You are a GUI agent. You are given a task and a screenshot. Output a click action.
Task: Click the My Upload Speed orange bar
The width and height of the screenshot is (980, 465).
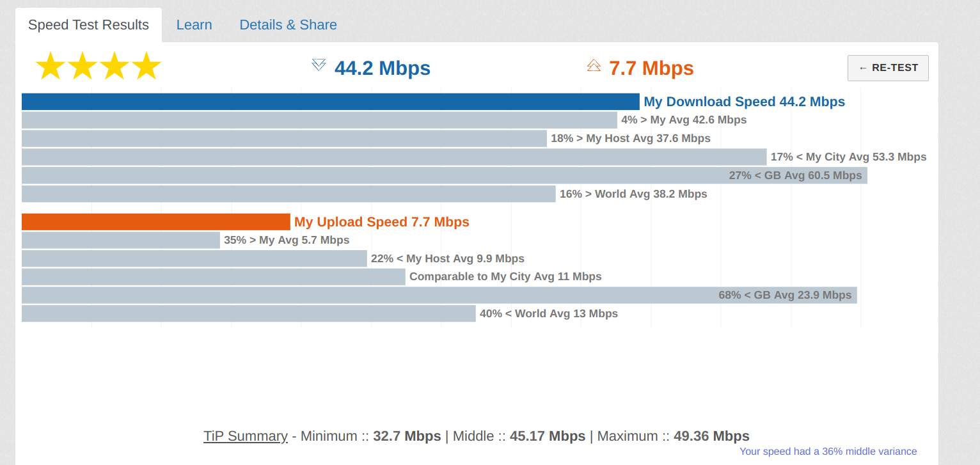156,221
